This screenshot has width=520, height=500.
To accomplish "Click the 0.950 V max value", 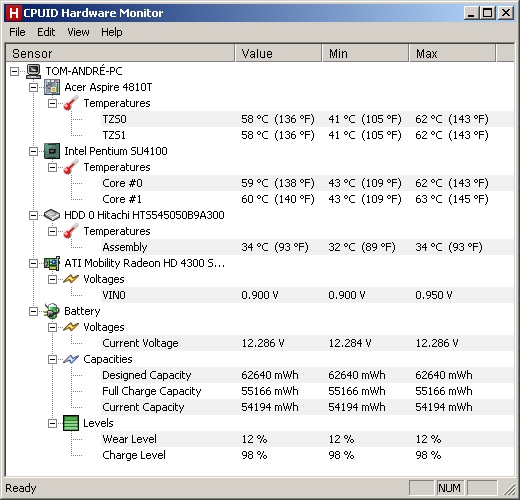I will (x=434, y=295).
